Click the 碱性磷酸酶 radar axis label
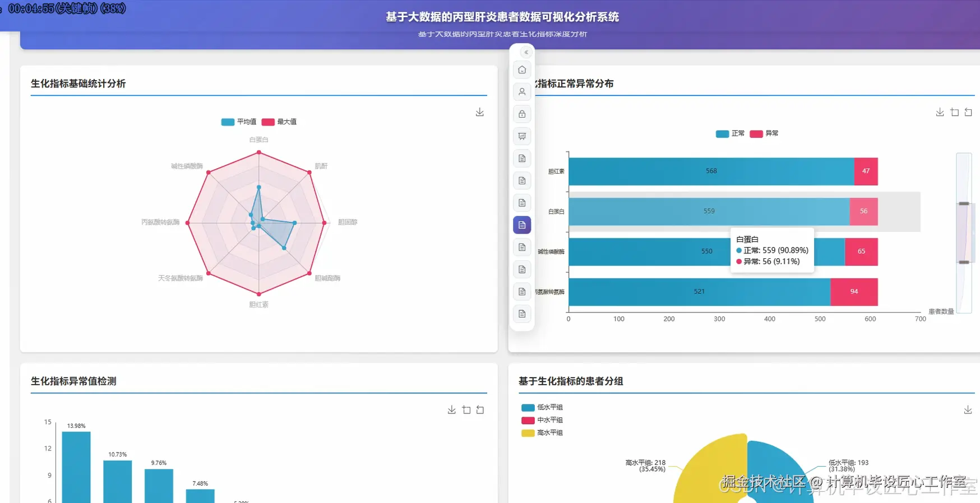Screen dimensions: 980x503 coord(187,166)
